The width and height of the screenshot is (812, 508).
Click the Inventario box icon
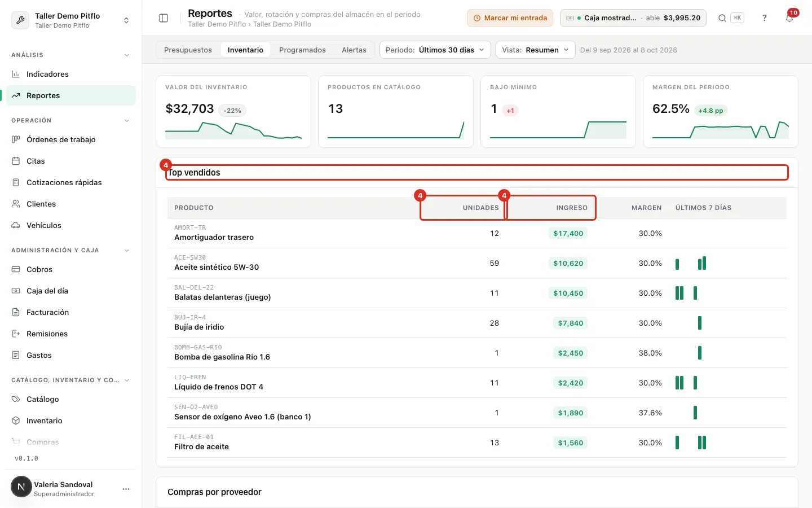(16, 421)
